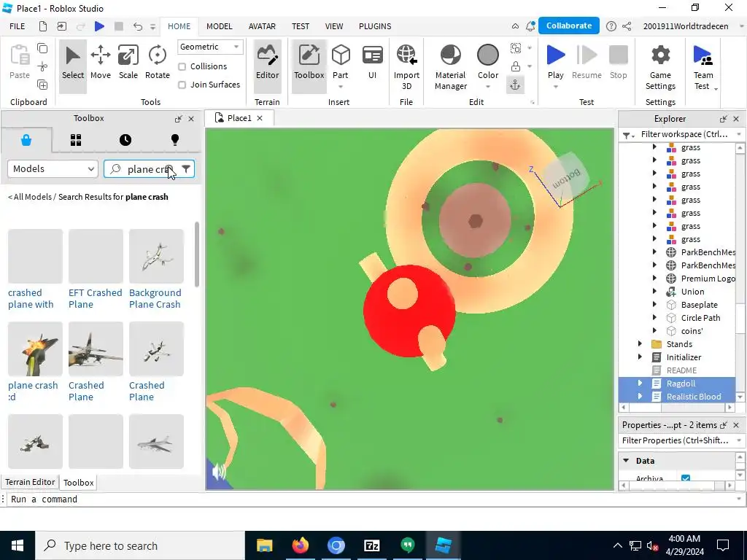The height and width of the screenshot is (560, 747).
Task: Open Import 3D
Action: click(x=406, y=66)
